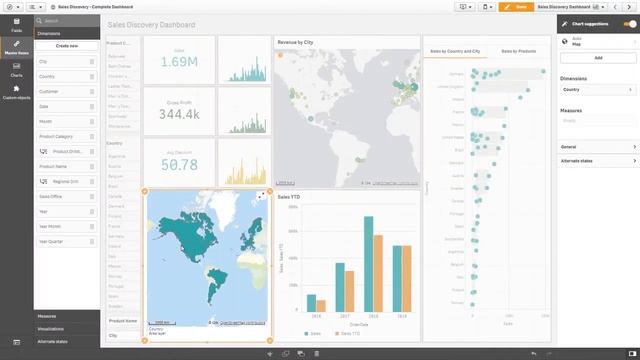Click the Year Quarter dimension item
The width and height of the screenshot is (640, 360).
click(67, 242)
